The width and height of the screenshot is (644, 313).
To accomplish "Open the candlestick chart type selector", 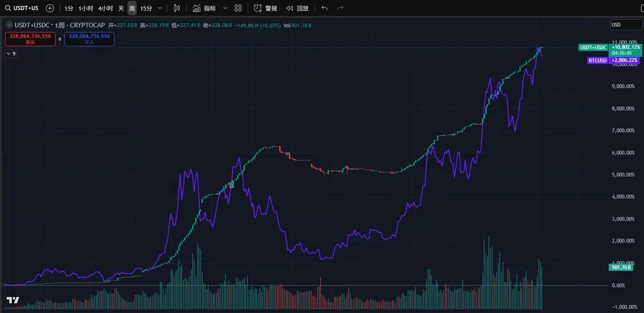I will (x=177, y=8).
